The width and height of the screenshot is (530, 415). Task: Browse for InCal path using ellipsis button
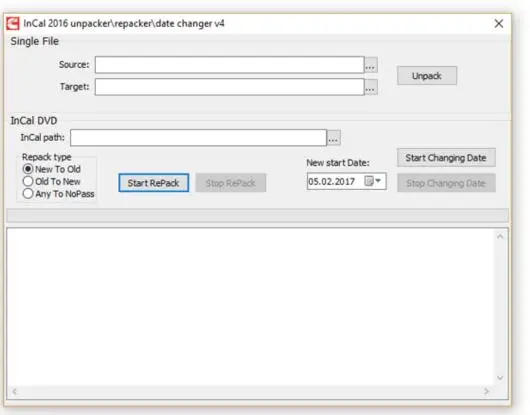click(x=334, y=138)
